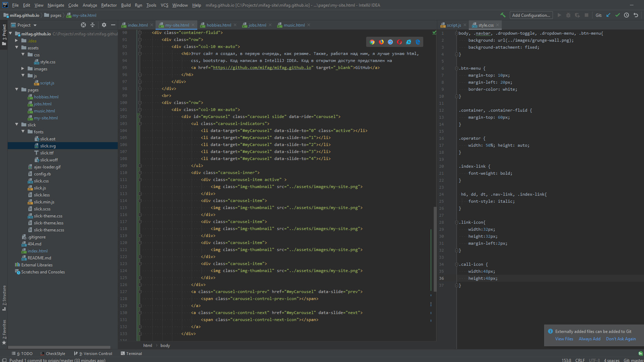
Task: Click the locate opened file crosshair icon
Action: [x=83, y=25]
